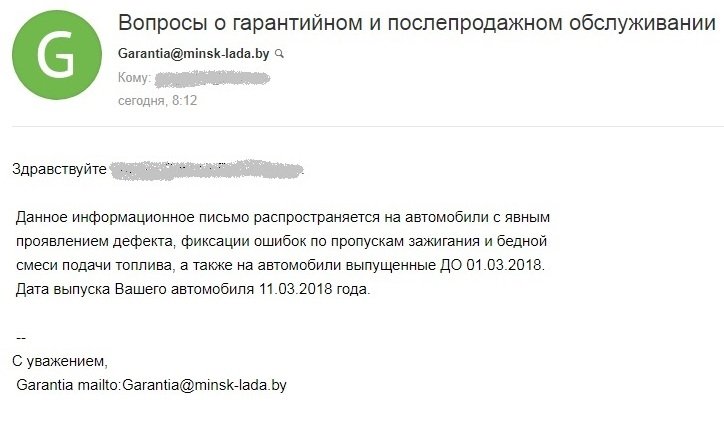Click the "--" signature separator
Viewport: 724px width, 447px height.
click(22, 338)
